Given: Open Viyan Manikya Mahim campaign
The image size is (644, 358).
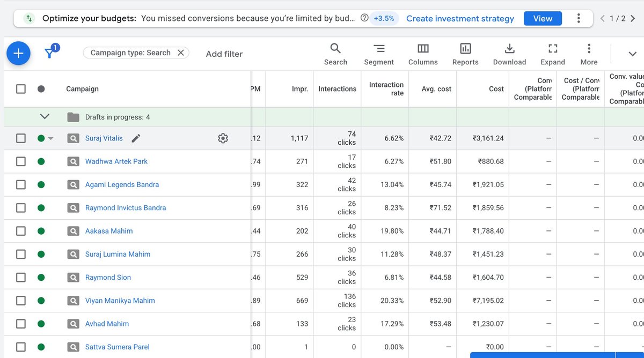Looking at the screenshot, I should click(120, 301).
